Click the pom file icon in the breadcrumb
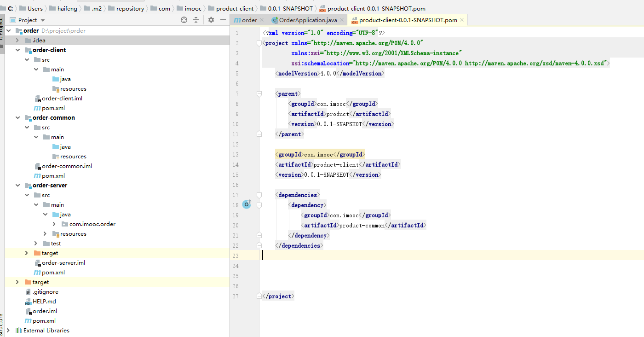Screen dimensions: 644x337 [322, 8]
